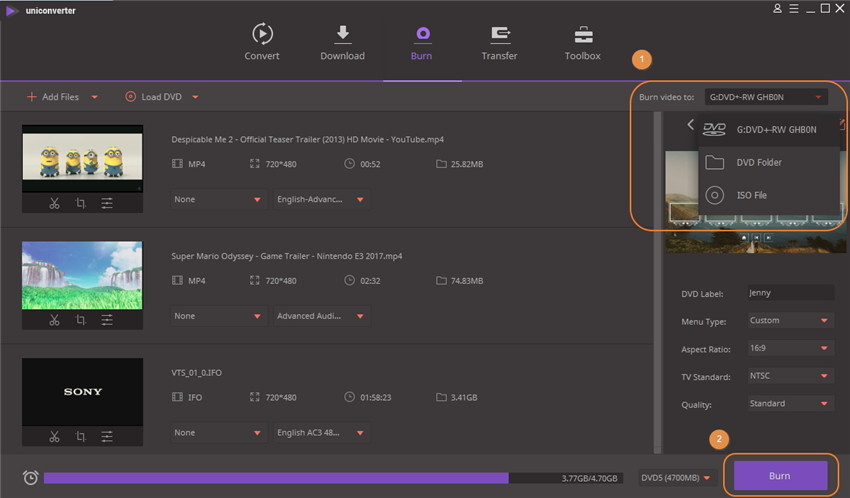Image resolution: width=850 pixels, height=498 pixels.
Task: Click the VTS_01_0.IFO file name
Action: pyautogui.click(x=196, y=373)
